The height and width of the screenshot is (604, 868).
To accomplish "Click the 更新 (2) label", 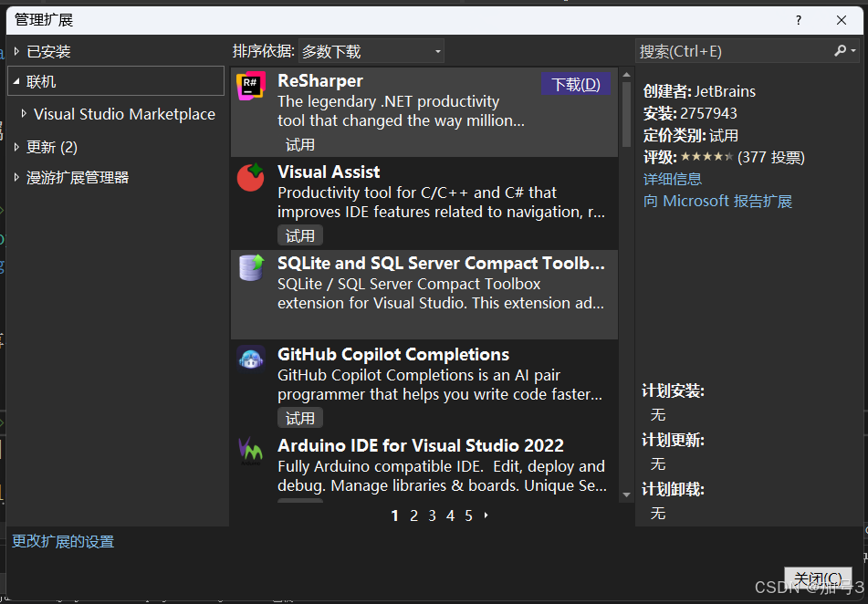I will 52,147.
